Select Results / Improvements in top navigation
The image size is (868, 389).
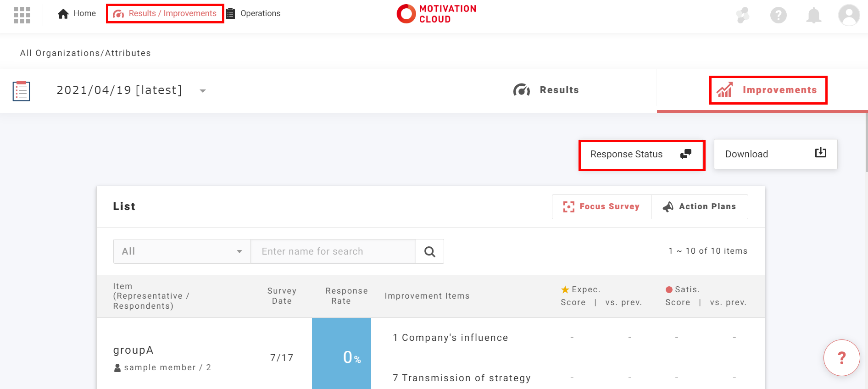tap(165, 14)
